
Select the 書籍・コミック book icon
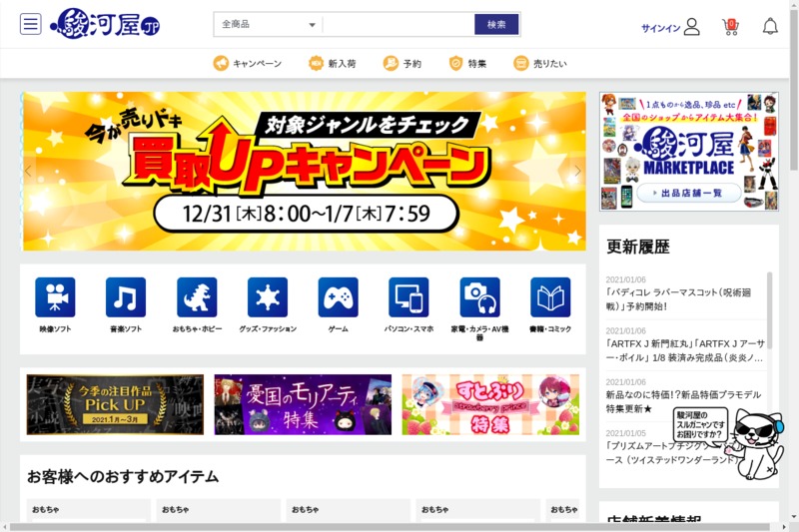pyautogui.click(x=550, y=297)
